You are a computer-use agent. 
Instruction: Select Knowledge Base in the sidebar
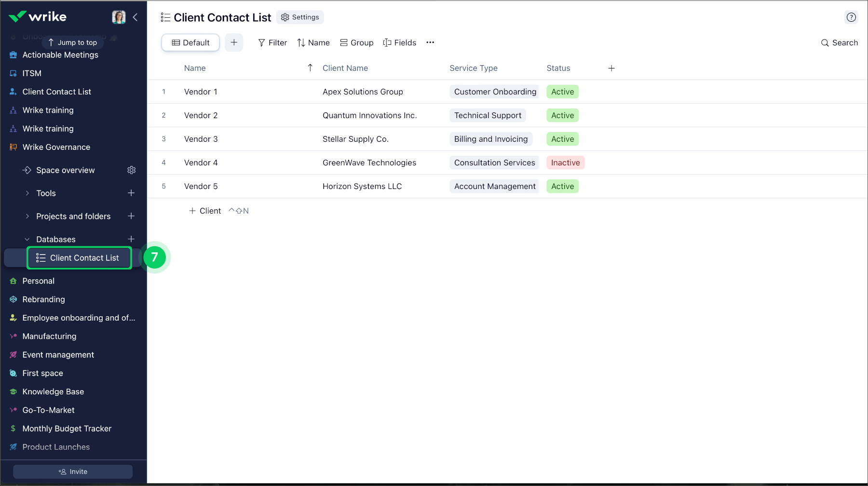coord(54,391)
